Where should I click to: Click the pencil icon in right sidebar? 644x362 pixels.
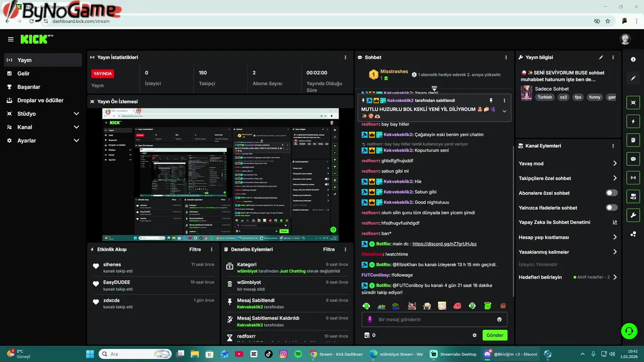[633, 78]
